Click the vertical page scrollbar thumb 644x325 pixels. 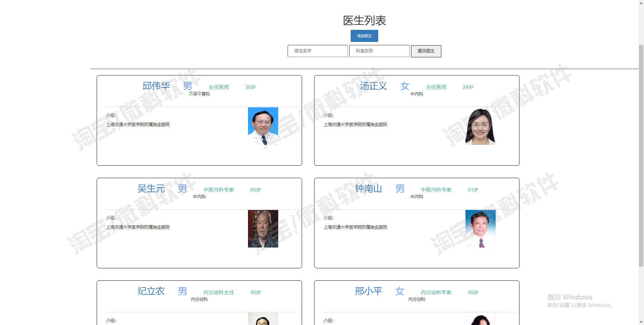[x=641, y=155]
